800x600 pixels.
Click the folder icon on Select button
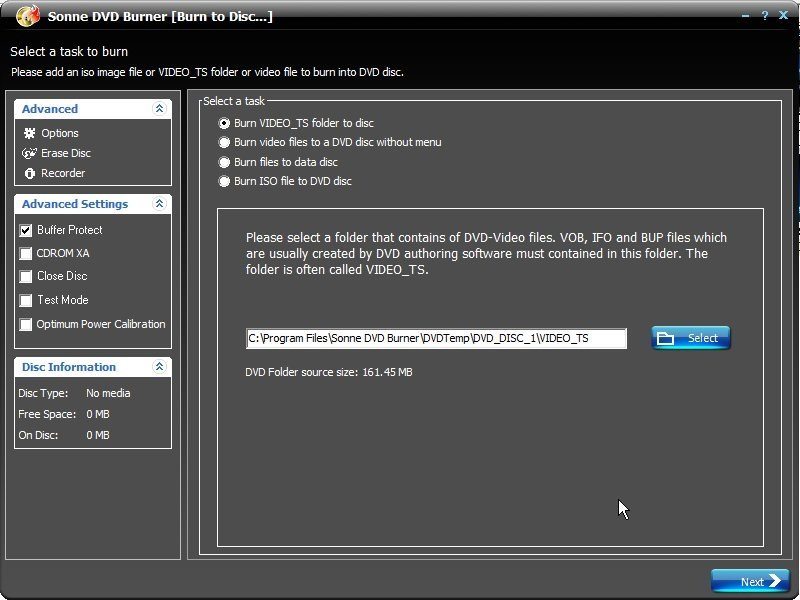pos(667,338)
